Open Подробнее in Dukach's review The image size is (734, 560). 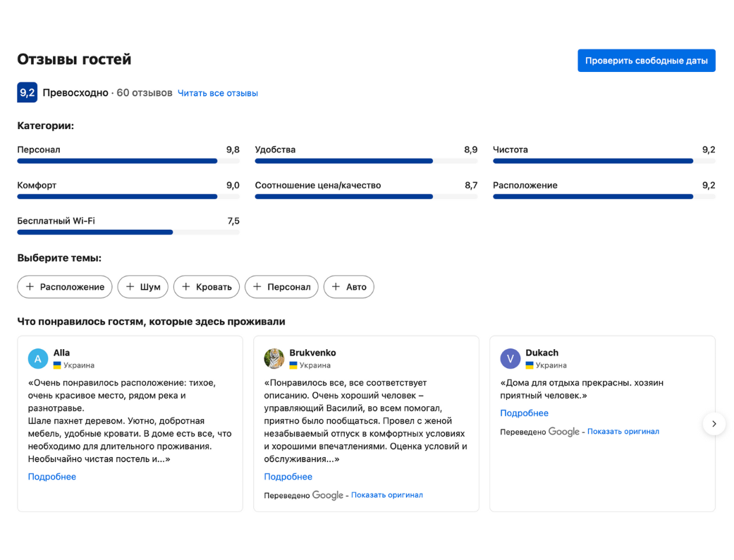[x=524, y=413]
